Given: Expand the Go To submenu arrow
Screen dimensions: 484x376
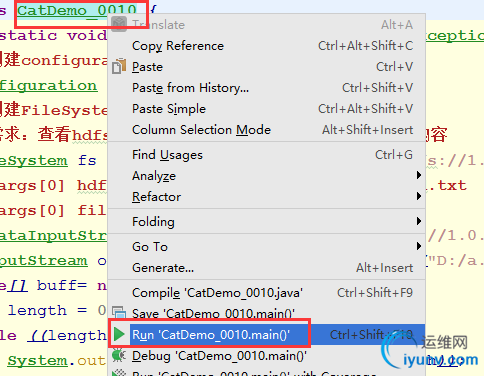Looking at the screenshot, I should click(419, 246).
